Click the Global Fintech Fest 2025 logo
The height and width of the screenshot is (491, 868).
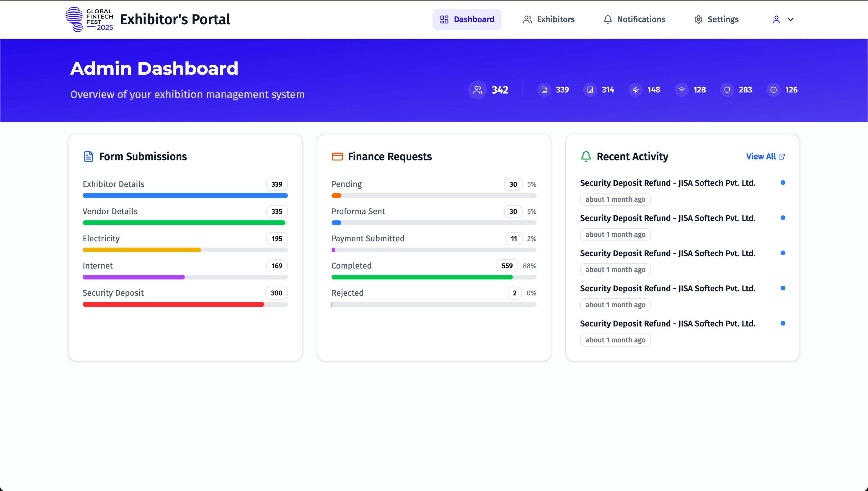(x=89, y=19)
